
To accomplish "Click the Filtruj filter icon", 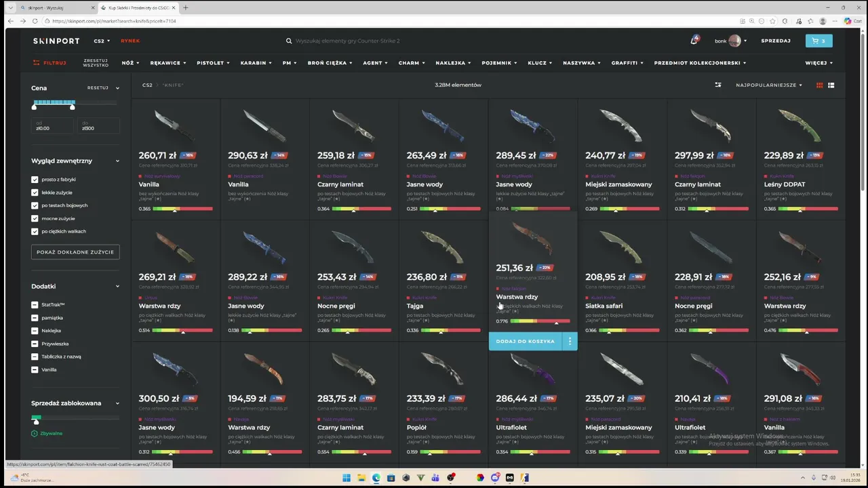I will [x=37, y=62].
